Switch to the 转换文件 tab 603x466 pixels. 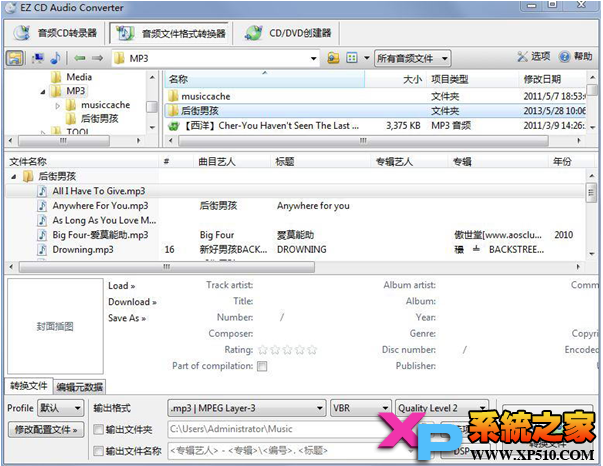coord(28,386)
